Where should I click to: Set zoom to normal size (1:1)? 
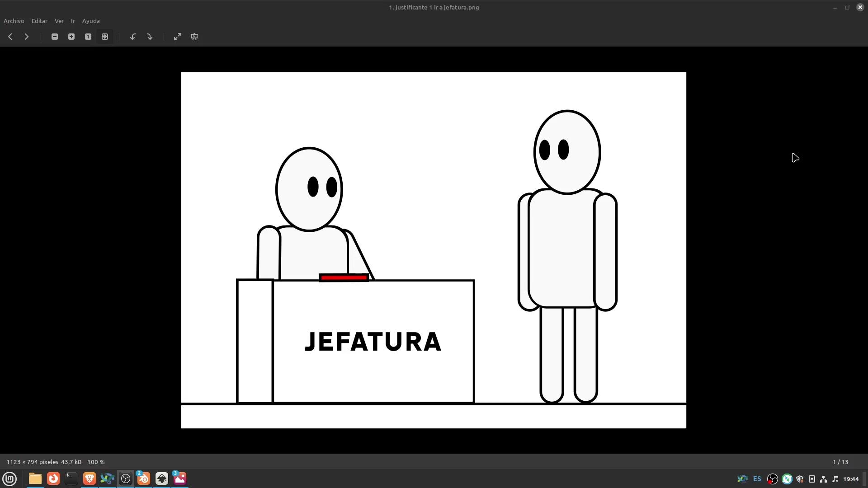tap(88, 37)
